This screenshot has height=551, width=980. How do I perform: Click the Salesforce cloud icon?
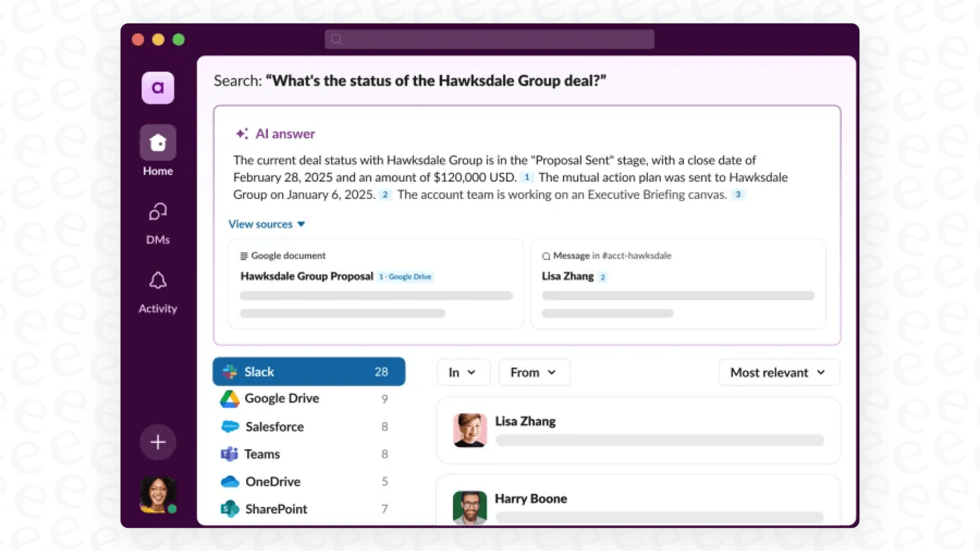click(x=230, y=426)
